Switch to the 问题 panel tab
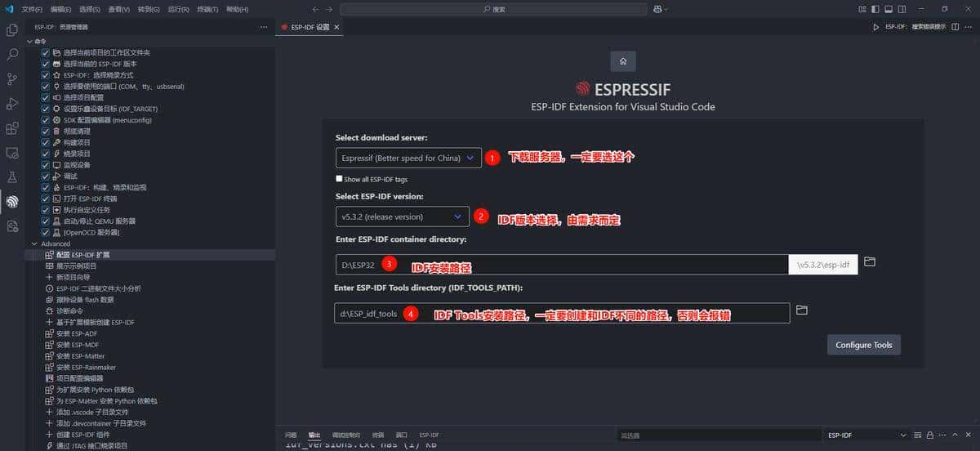980x451 pixels. tap(291, 435)
